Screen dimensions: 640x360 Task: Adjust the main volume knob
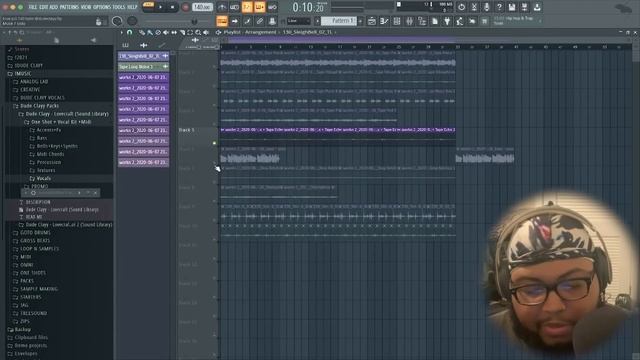click(x=117, y=21)
